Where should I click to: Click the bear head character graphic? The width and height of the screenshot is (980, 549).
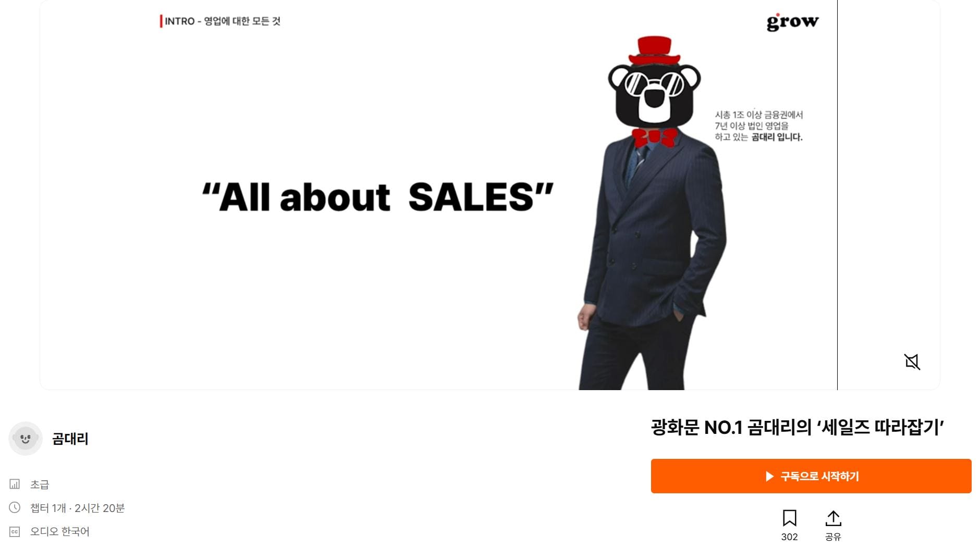(654, 91)
